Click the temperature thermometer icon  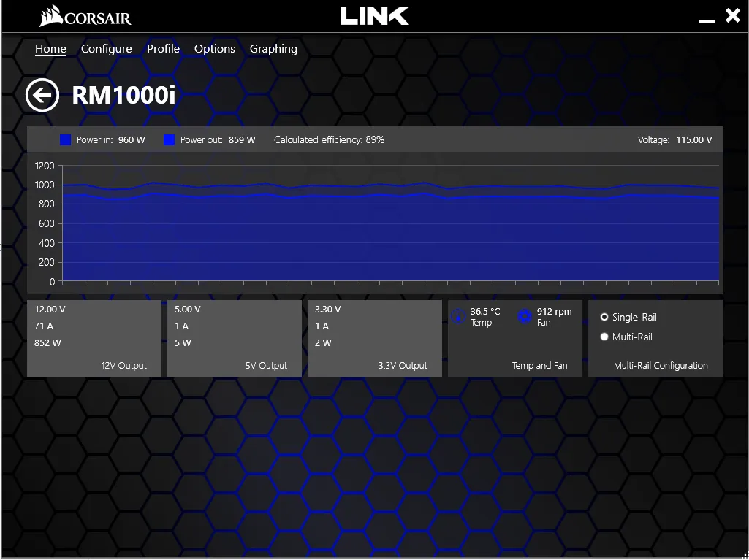[458, 317]
